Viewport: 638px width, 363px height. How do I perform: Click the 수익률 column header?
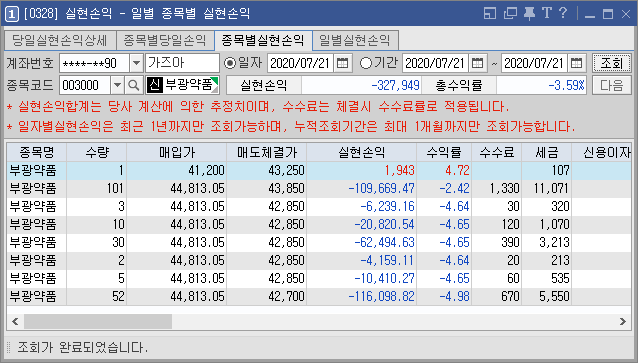444,152
